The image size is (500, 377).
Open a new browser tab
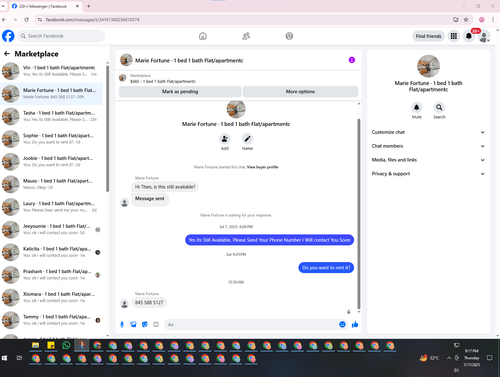pos(89,6)
